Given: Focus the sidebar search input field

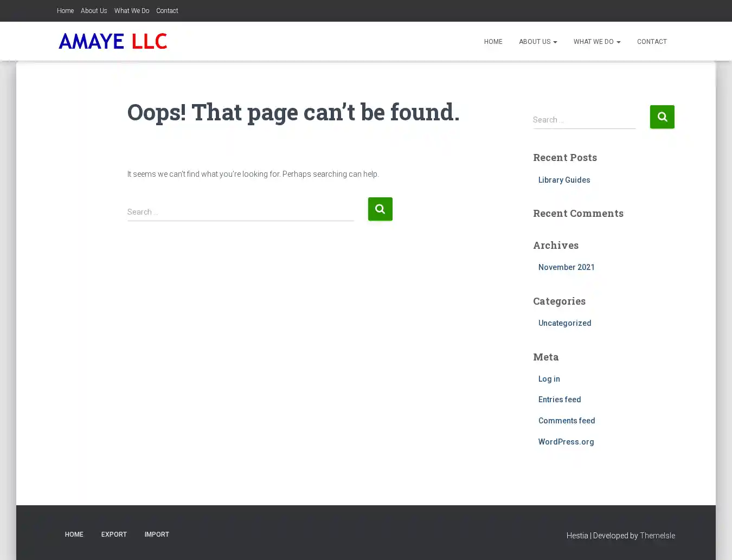Looking at the screenshot, I should 583,120.
